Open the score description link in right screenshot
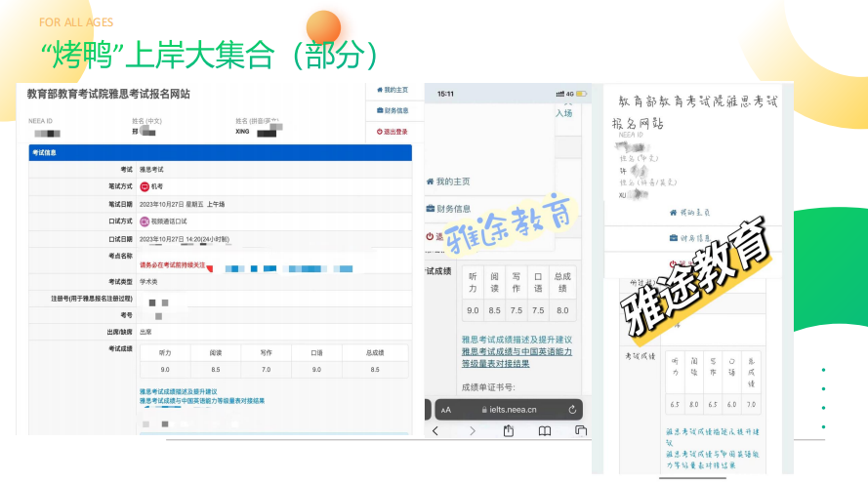The width and height of the screenshot is (868, 483). coord(713,437)
